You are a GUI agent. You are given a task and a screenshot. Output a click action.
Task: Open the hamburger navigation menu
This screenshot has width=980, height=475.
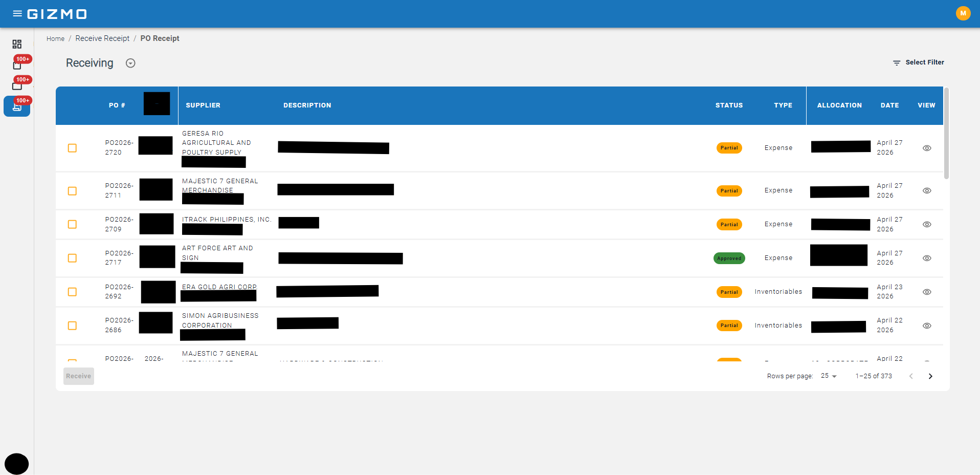click(x=17, y=14)
